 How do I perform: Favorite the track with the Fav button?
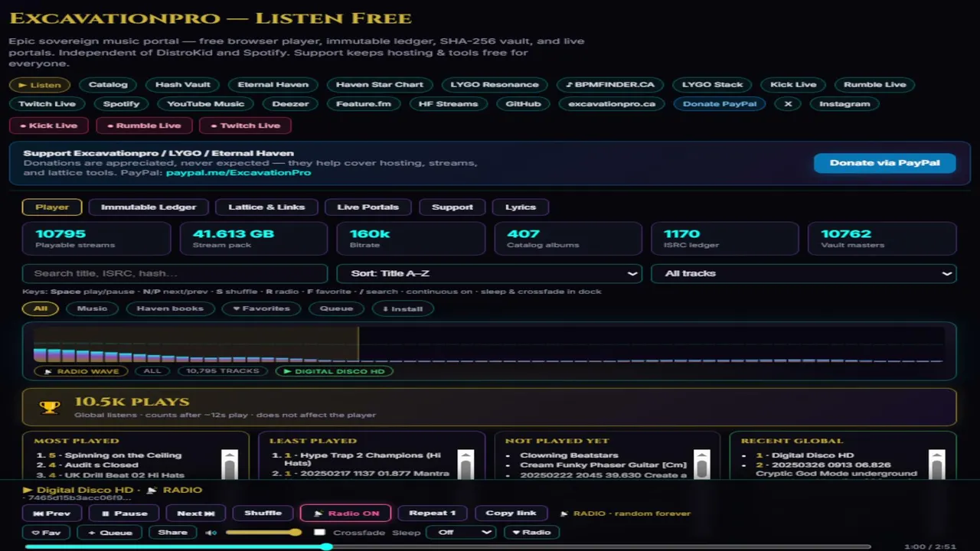46,533
